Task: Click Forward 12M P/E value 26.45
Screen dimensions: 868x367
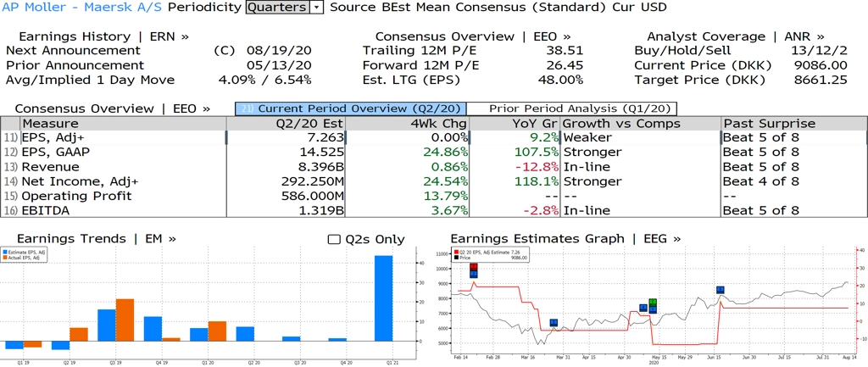Action: 564,65
